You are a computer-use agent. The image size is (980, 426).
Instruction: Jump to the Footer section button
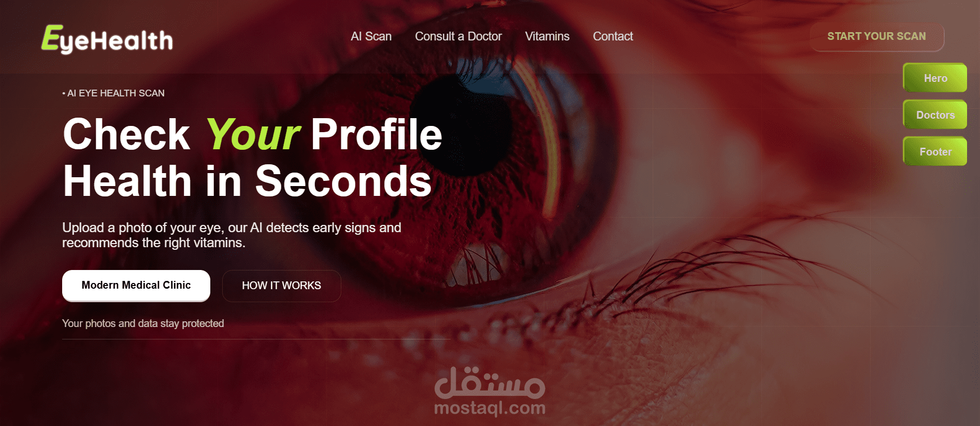tap(935, 151)
